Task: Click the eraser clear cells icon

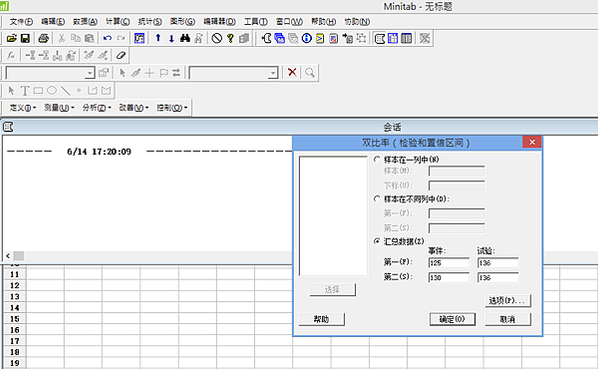Action: click(121, 55)
